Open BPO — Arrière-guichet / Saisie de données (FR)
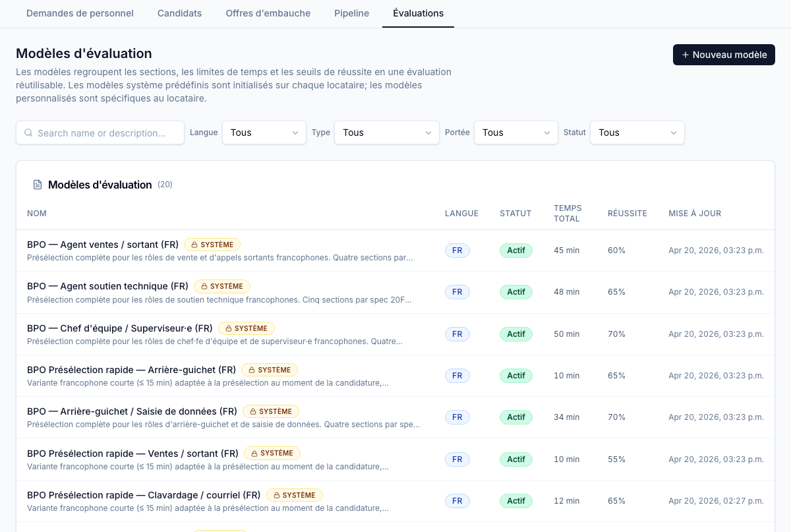 (x=132, y=411)
